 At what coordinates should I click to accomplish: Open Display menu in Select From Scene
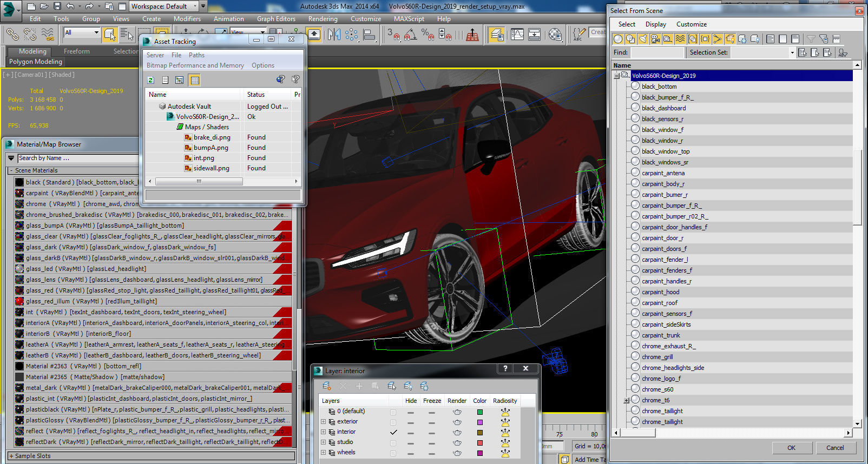coord(655,24)
